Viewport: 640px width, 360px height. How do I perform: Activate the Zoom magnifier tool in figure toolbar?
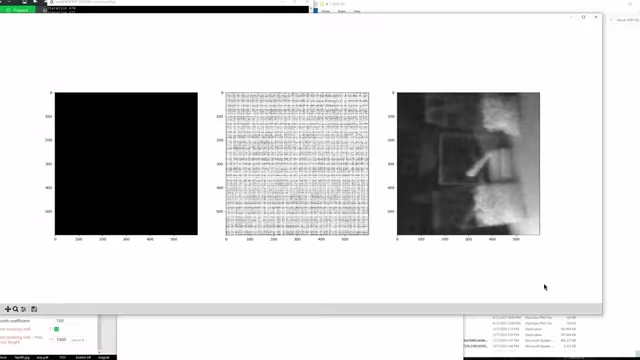[16, 309]
